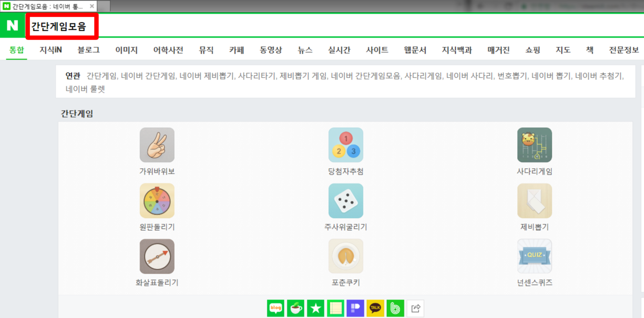Select the 간단게임모음 browser tab
The height and width of the screenshot is (318, 644).
(48, 6)
